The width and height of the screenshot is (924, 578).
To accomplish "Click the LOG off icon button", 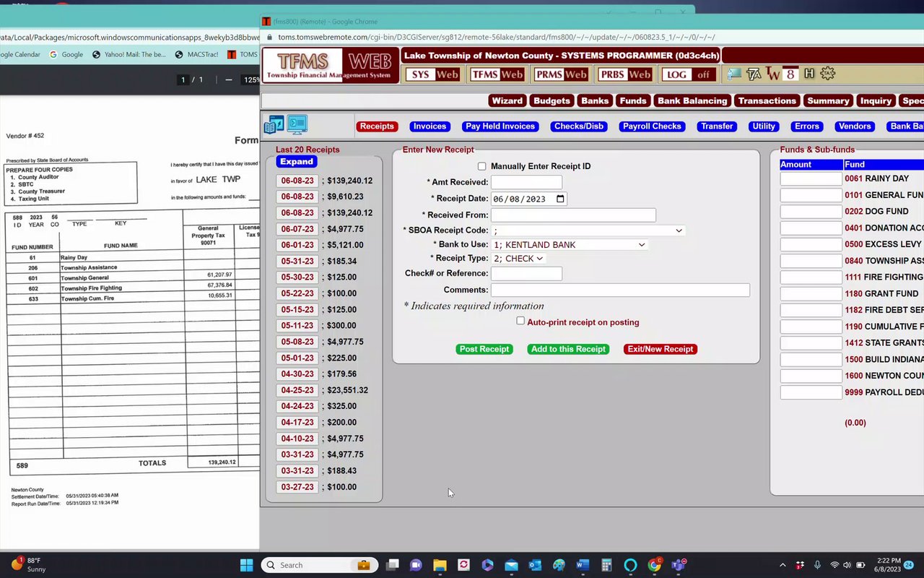I will click(688, 74).
